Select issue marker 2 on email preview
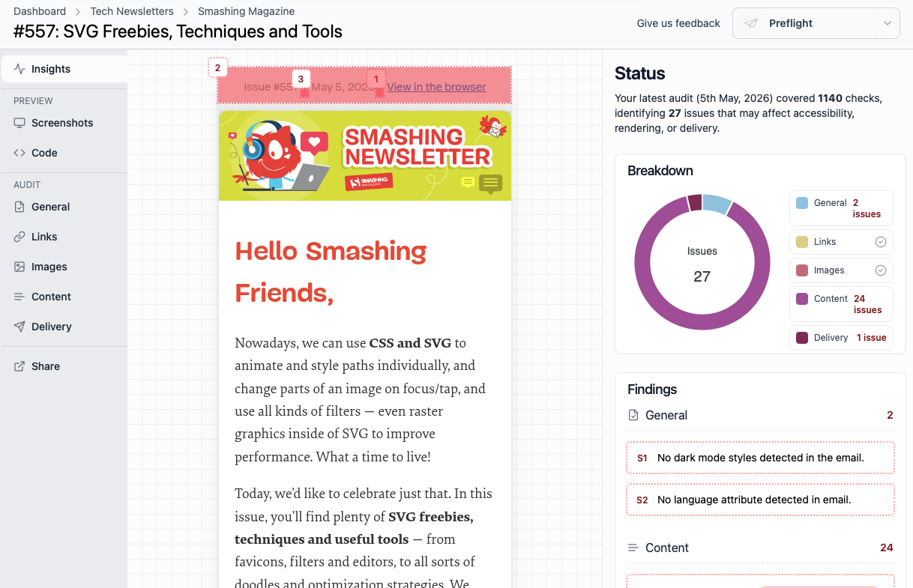Viewport: 913px width, 588px height. click(x=217, y=67)
